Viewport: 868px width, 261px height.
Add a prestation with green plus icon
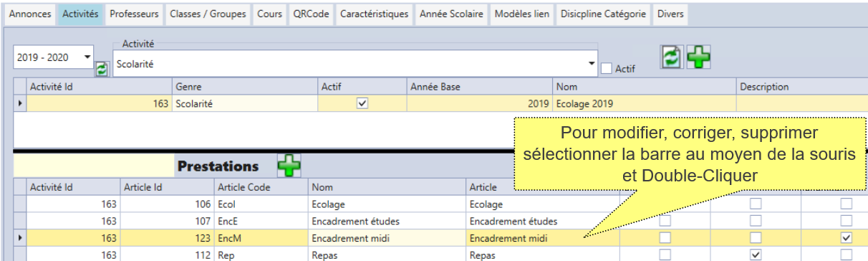click(289, 166)
